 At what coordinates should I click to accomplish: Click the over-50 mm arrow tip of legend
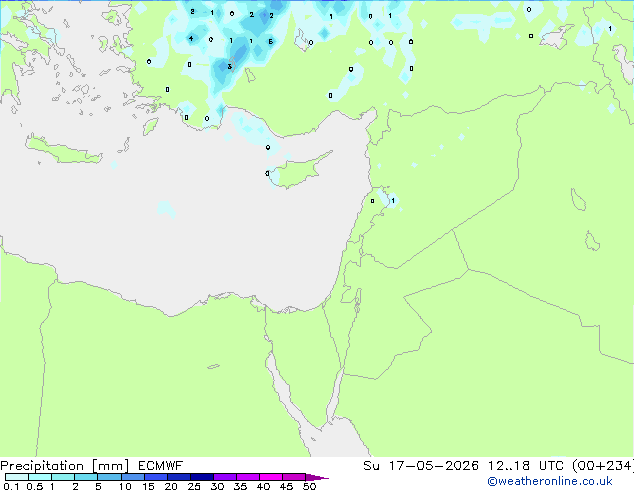[x=317, y=477]
